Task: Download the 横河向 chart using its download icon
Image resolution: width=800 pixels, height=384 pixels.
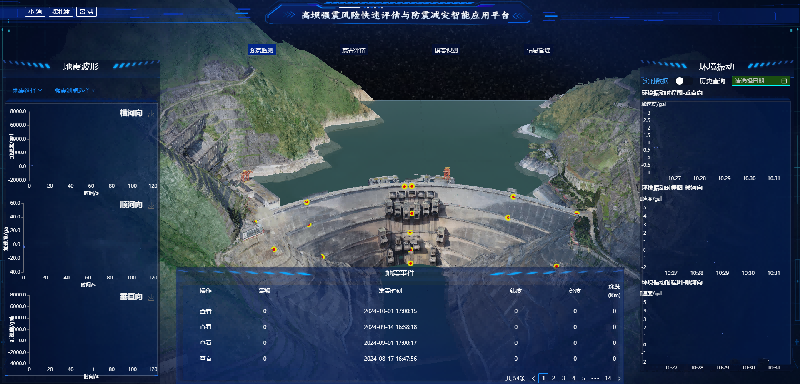Action: (151, 114)
